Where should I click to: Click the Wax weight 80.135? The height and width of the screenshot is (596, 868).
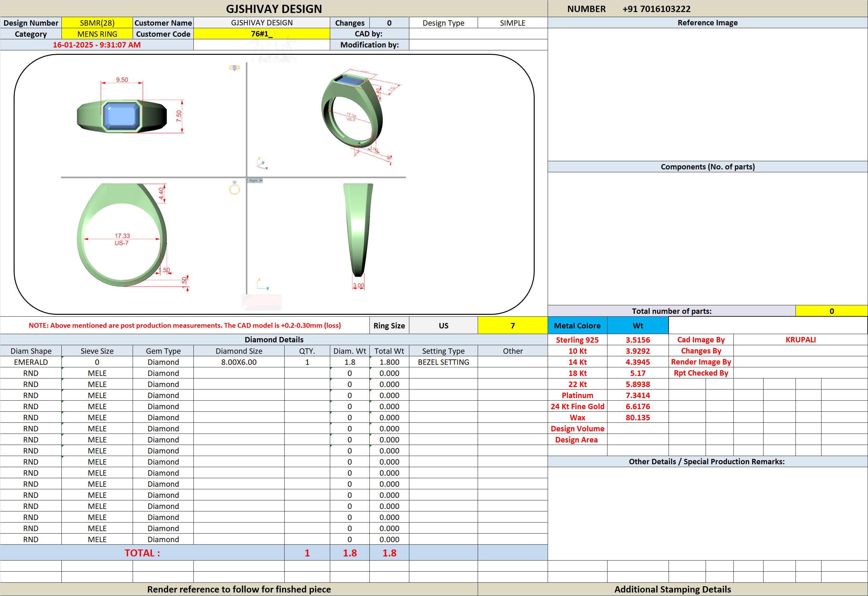638,417
